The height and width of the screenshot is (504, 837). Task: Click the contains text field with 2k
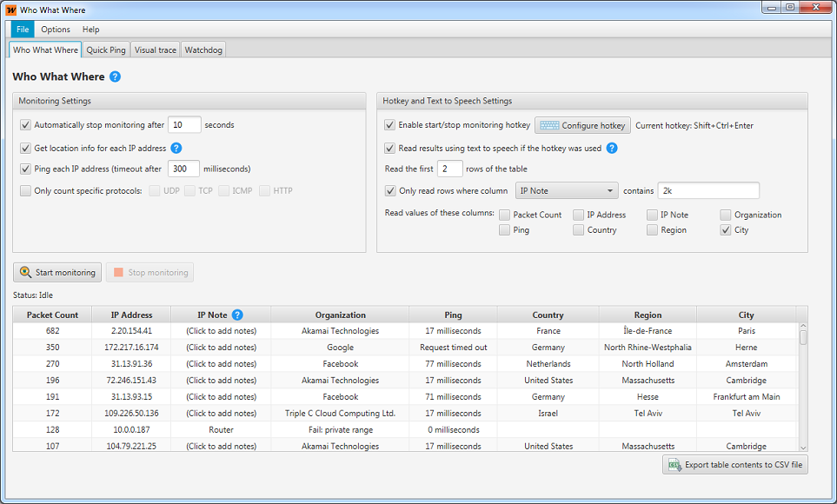click(708, 190)
